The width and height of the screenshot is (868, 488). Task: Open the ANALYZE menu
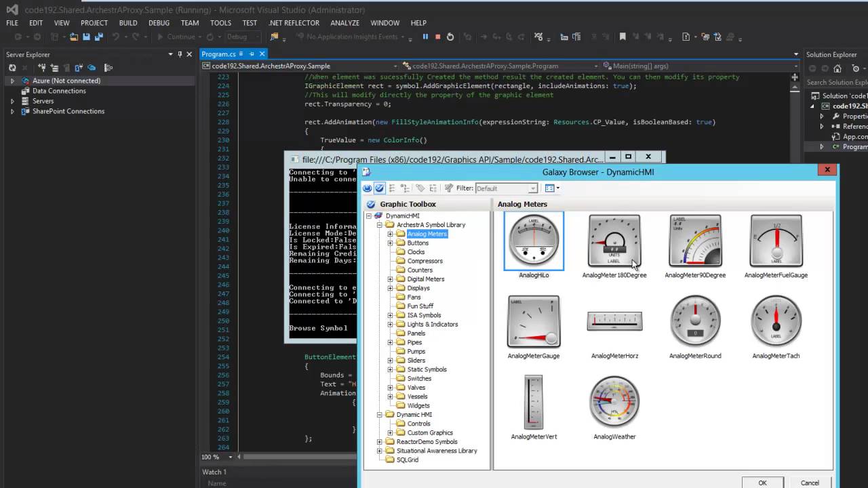pyautogui.click(x=345, y=23)
